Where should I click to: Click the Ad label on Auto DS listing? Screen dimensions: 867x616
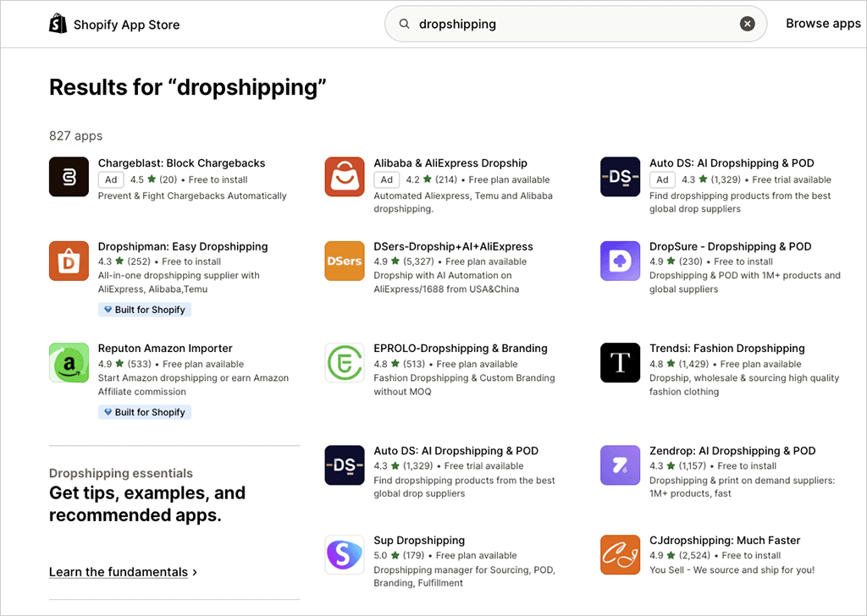[x=662, y=179]
